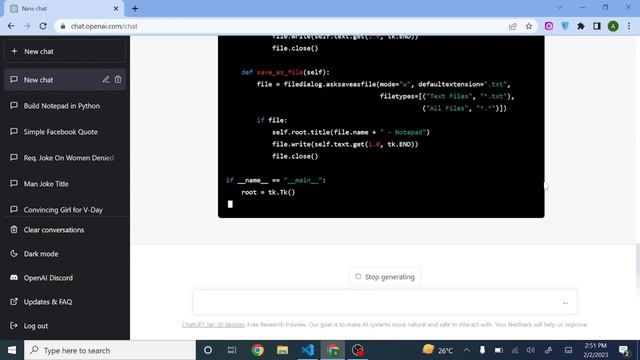Open the ChatGPT Jan 30 Version link
Image resolution: width=640 pixels, height=360 pixels.
point(213,324)
